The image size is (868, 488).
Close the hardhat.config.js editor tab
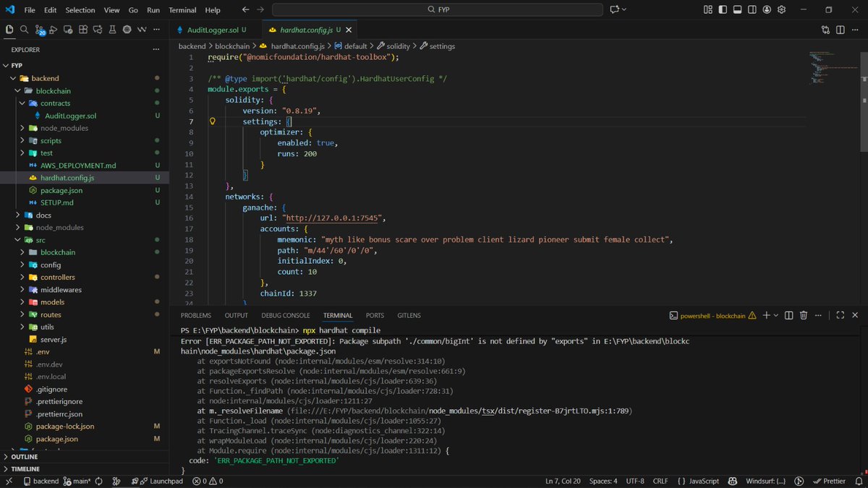pos(349,30)
